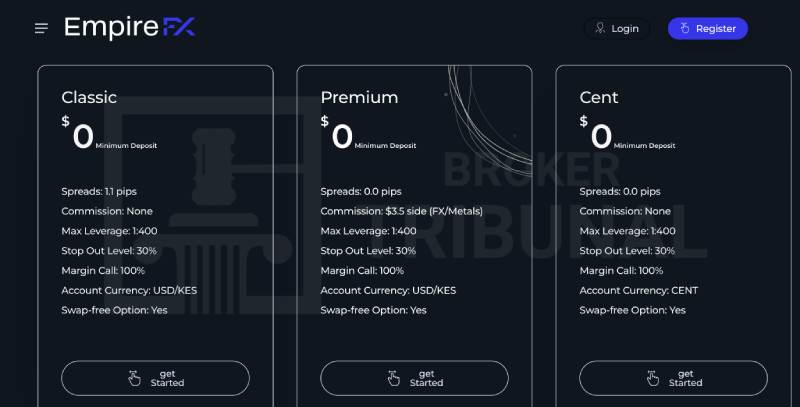This screenshot has height=407, width=800.
Task: Open the hamburger menu icon
Action: (x=41, y=29)
